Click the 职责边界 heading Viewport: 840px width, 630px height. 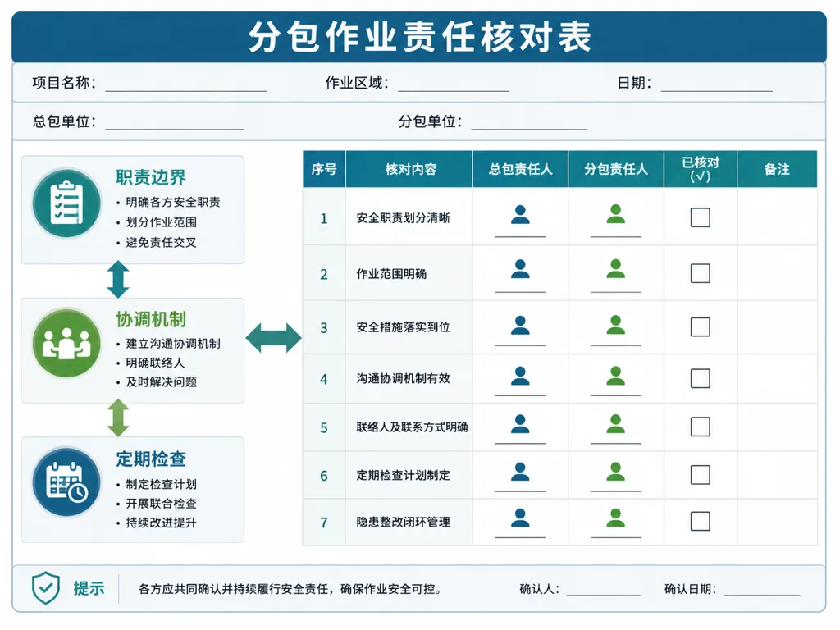[x=151, y=177]
